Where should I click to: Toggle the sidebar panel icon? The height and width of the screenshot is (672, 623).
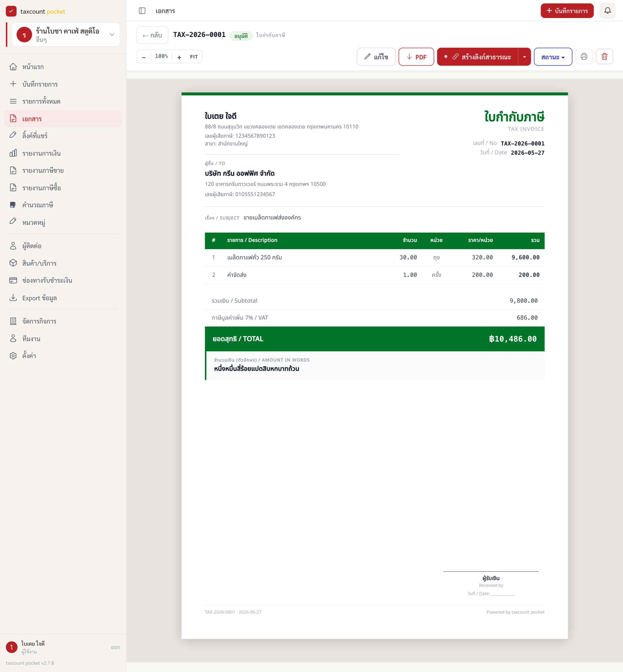(x=142, y=11)
